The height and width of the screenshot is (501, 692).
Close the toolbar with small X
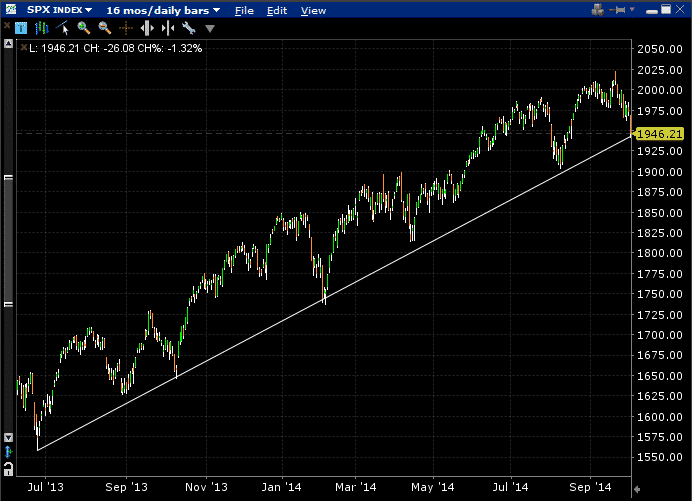pyautogui.click(x=7, y=26)
